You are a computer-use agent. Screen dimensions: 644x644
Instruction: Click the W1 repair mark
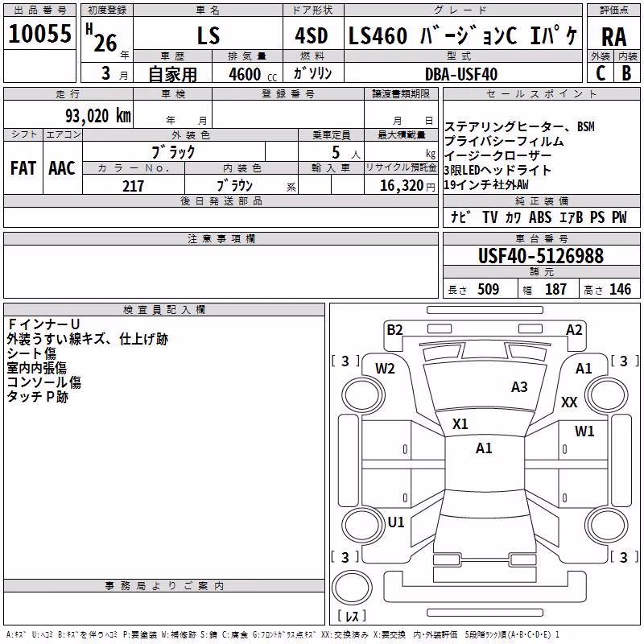coord(584,431)
